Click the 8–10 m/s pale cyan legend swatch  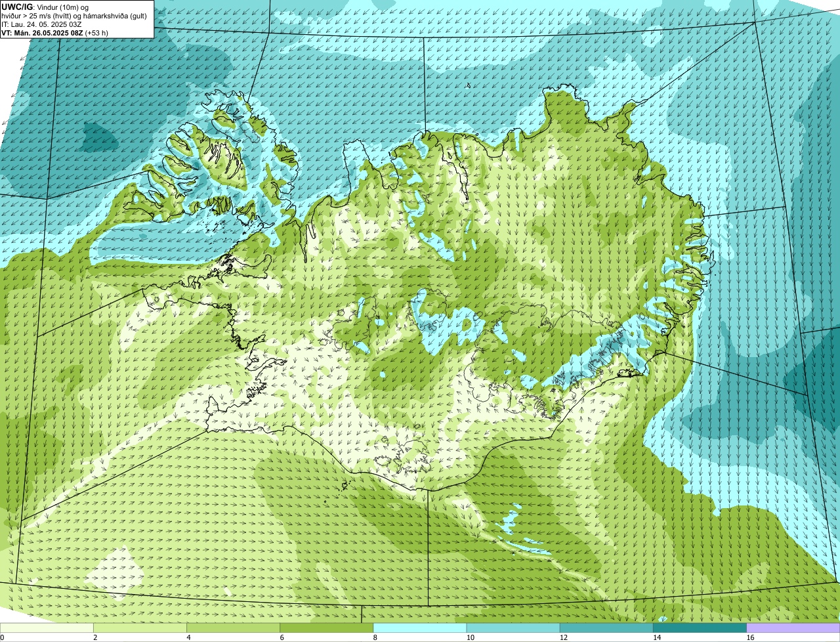[x=420, y=628]
